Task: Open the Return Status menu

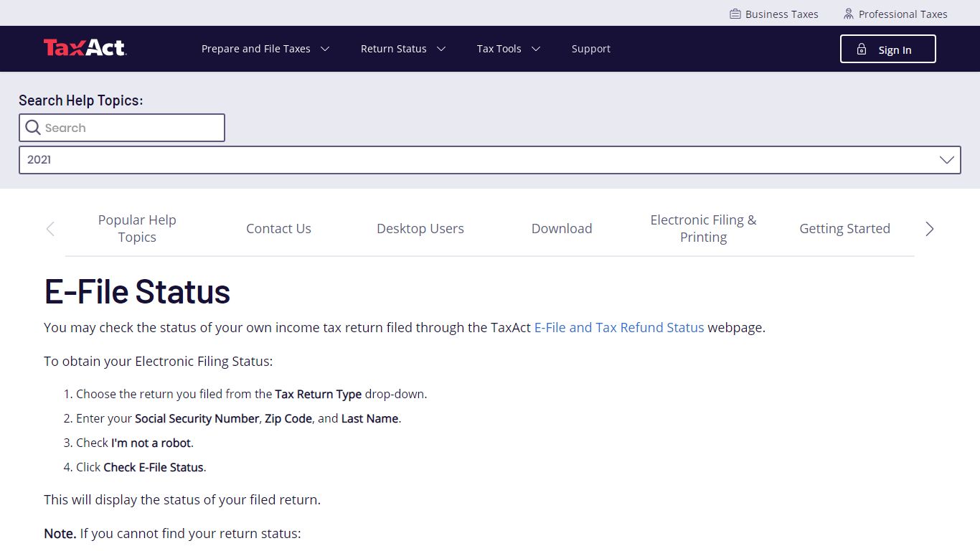Action: pos(394,49)
